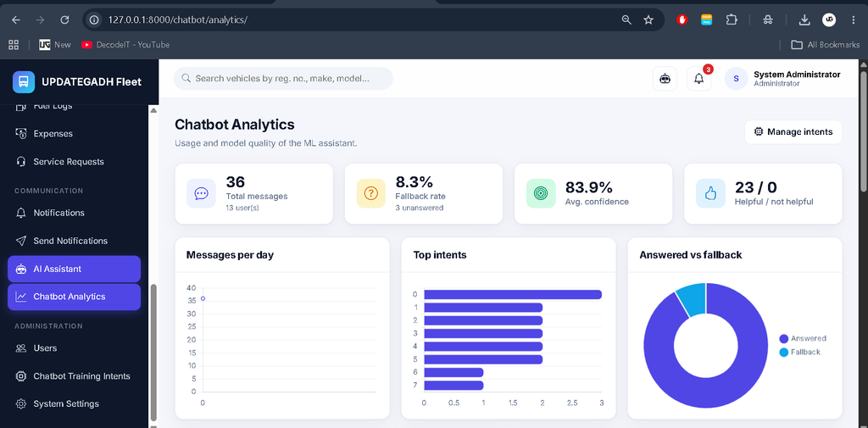Viewport: 868px width, 428px height.
Task: Open the Chrome three-dot menu
Action: coord(854,20)
